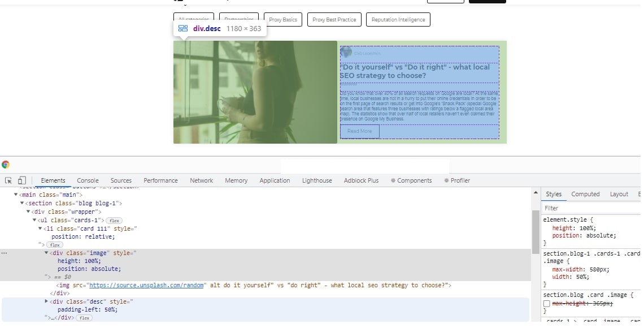
Task: Select the Memory tab
Action: point(236,180)
